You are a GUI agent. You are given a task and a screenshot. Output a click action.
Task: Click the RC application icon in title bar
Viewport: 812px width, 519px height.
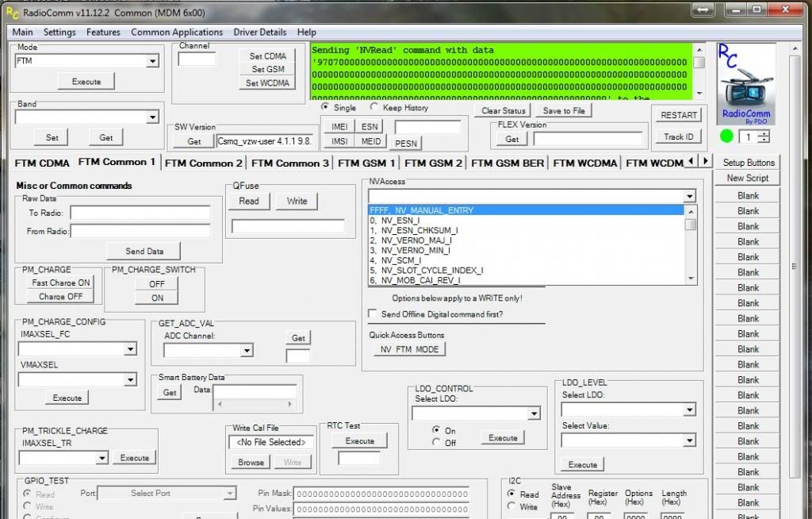pyautogui.click(x=12, y=12)
